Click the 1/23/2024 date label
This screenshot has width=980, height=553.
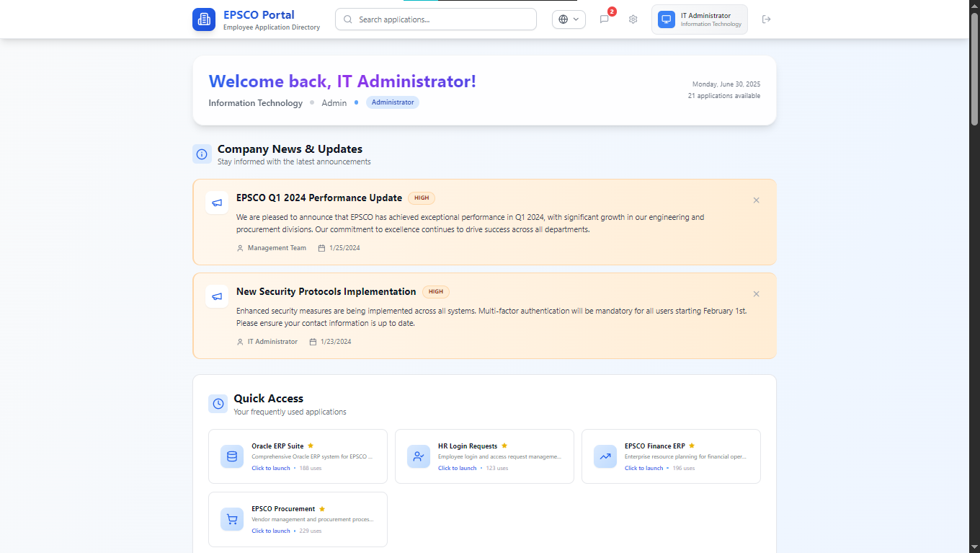[336, 342]
